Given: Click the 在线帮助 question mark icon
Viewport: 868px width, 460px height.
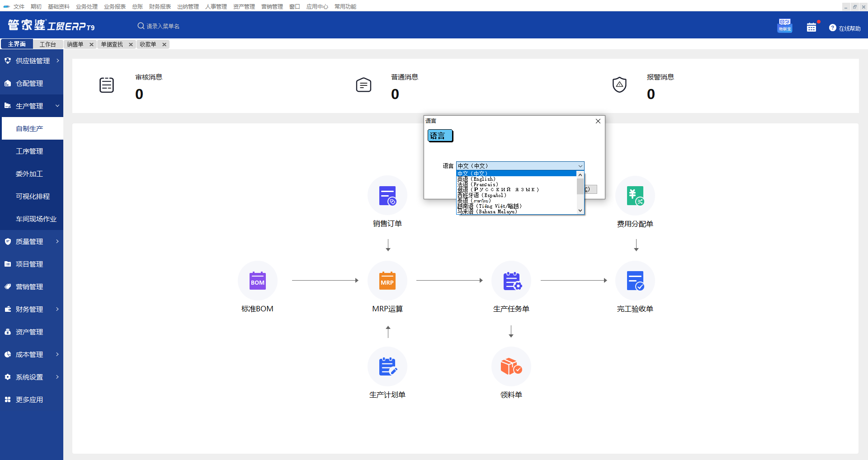Looking at the screenshot, I should (x=832, y=28).
